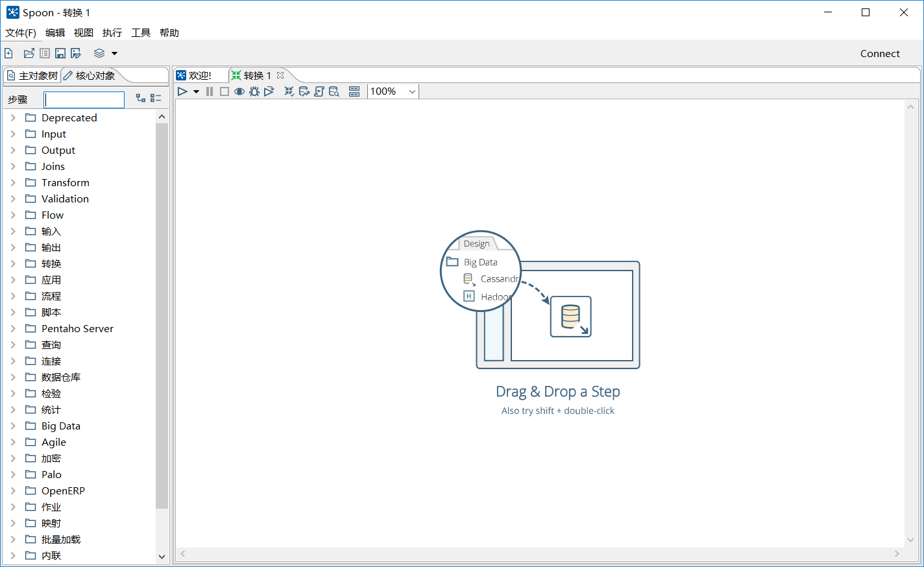Click the Connect button
Screen dimensions: 924x567
click(x=880, y=54)
